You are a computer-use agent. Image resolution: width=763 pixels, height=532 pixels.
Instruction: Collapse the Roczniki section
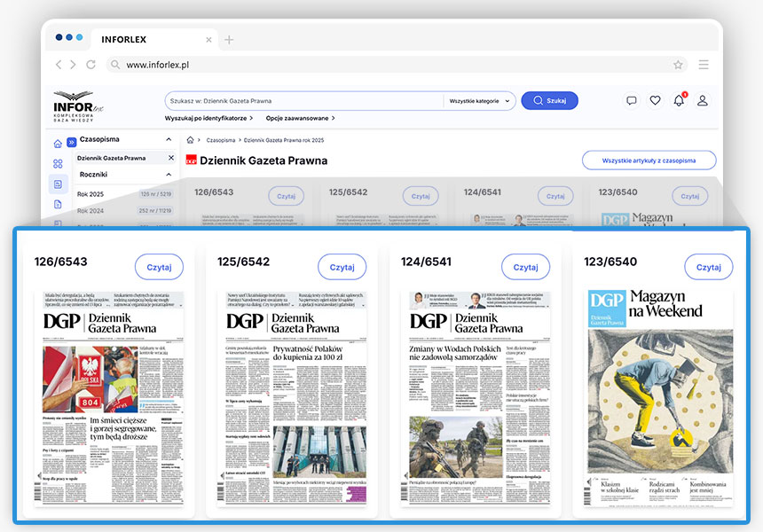[169, 175]
